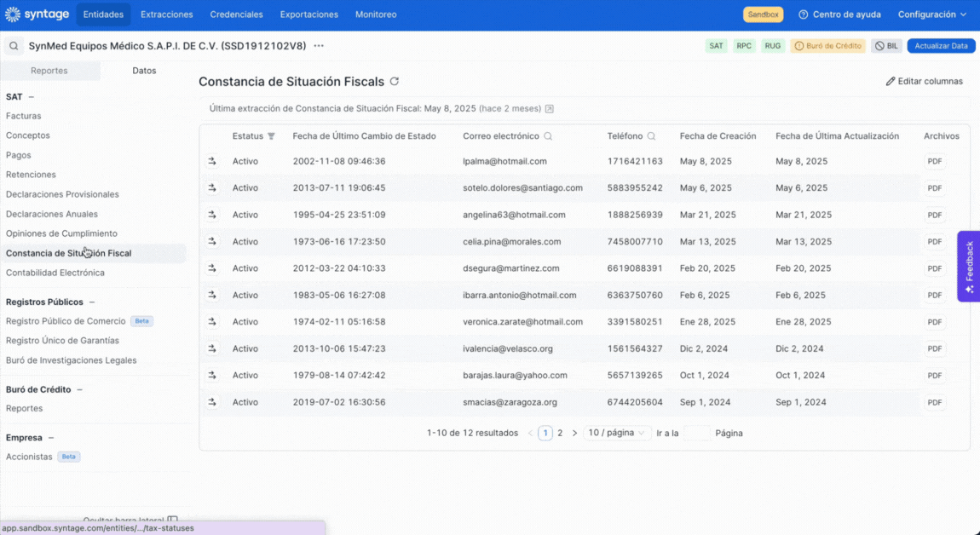Click the RUG status badge
The height and width of the screenshot is (535, 980).
(773, 46)
